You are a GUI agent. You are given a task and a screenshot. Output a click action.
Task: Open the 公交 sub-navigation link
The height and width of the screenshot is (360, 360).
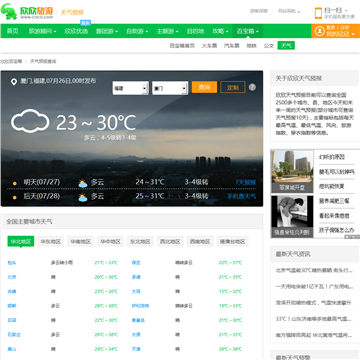tap(269, 46)
